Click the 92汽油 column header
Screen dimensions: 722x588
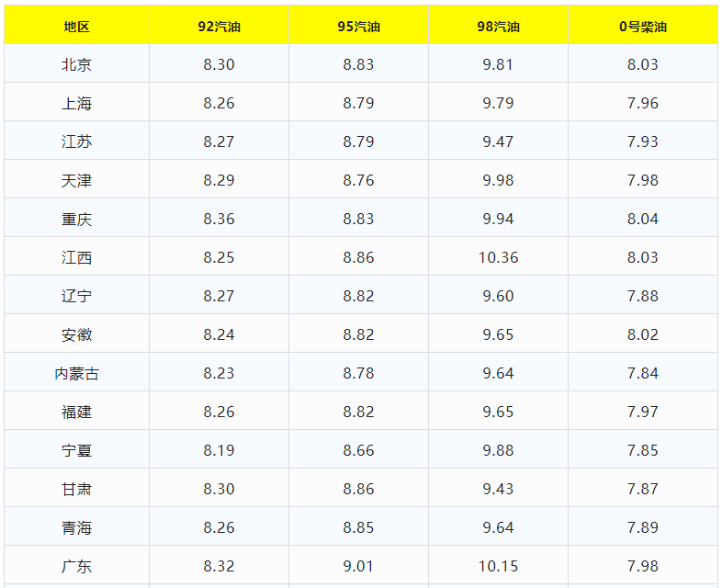[x=220, y=27]
